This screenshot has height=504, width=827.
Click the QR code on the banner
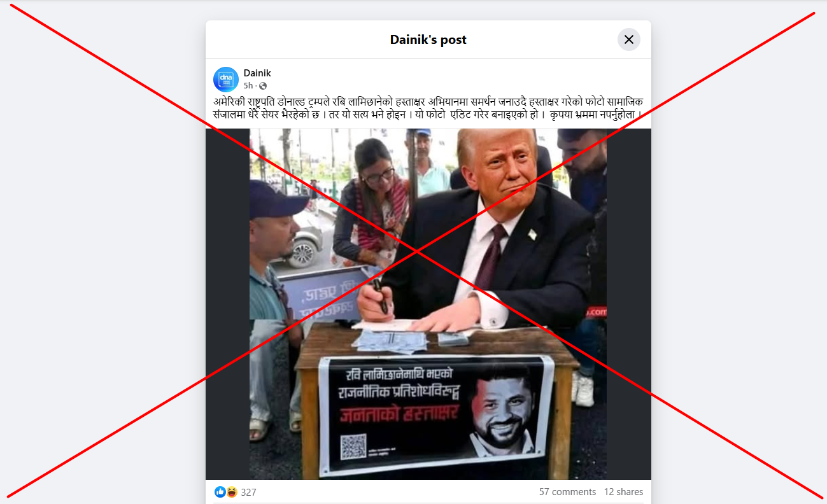353,446
